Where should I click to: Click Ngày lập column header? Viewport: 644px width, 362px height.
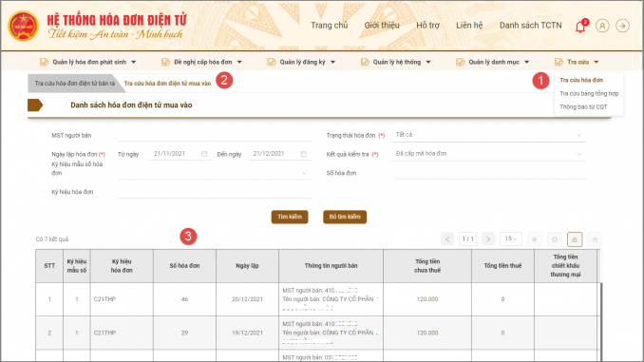pyautogui.click(x=247, y=266)
